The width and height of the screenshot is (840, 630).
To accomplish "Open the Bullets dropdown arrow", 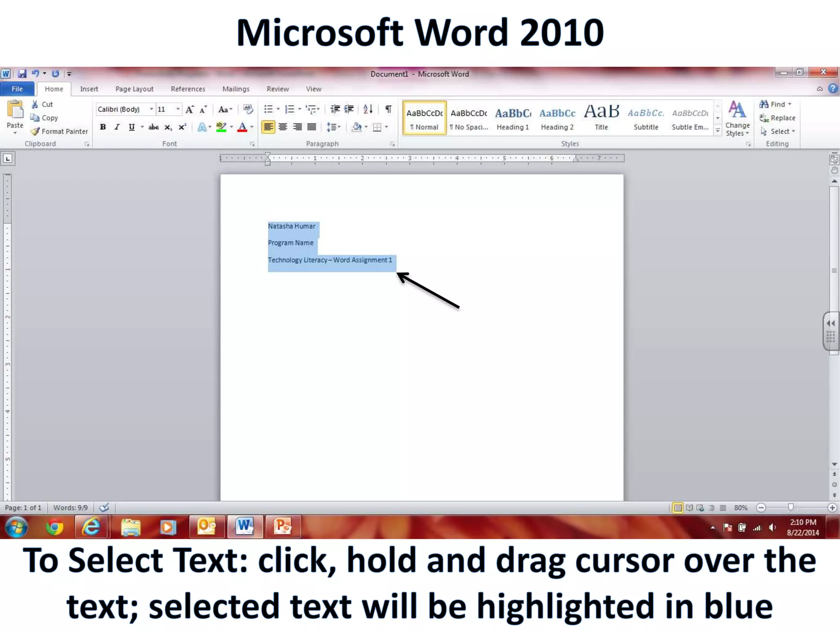I will point(278,109).
